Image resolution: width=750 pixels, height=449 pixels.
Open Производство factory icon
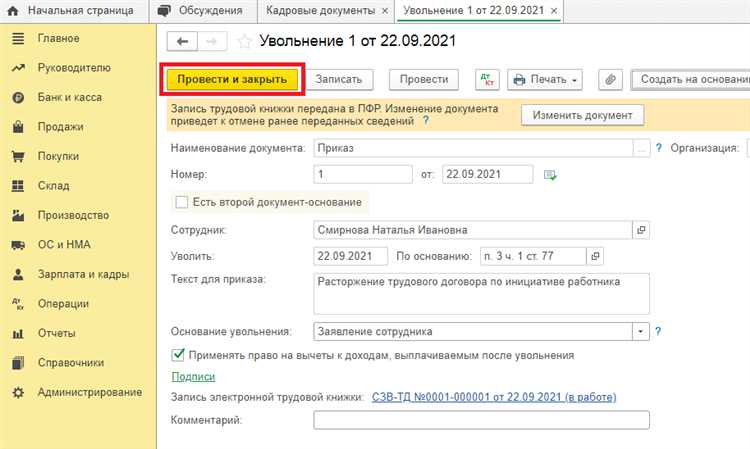tap(18, 215)
